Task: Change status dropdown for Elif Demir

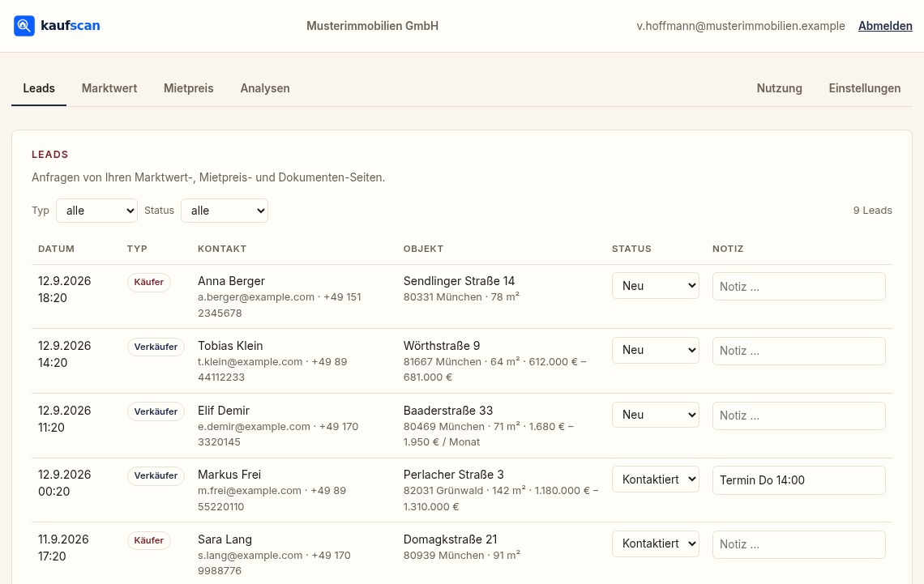Action: (x=655, y=415)
